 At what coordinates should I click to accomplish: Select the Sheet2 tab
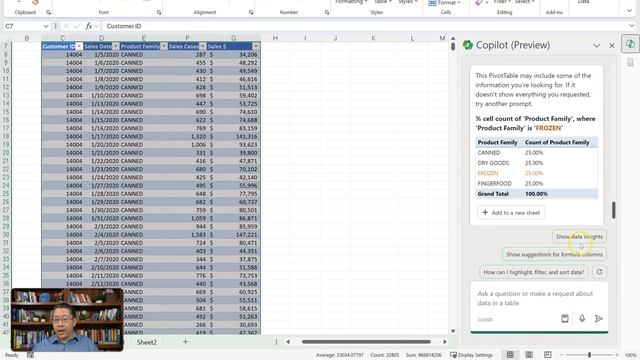(x=147, y=342)
